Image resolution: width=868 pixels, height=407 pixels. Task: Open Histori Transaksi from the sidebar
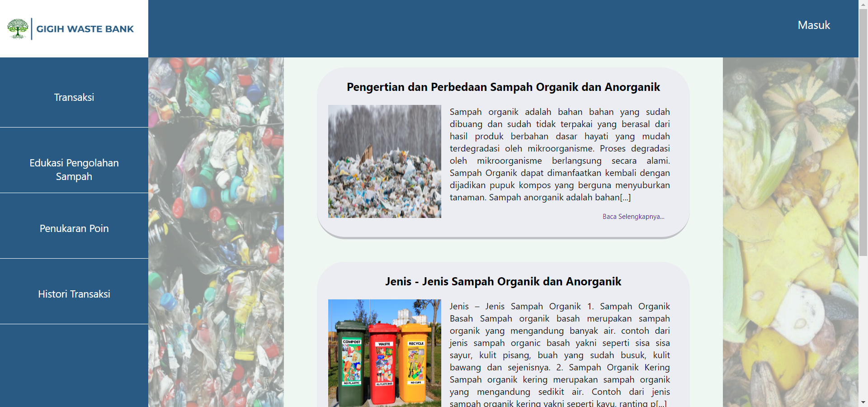point(74,294)
